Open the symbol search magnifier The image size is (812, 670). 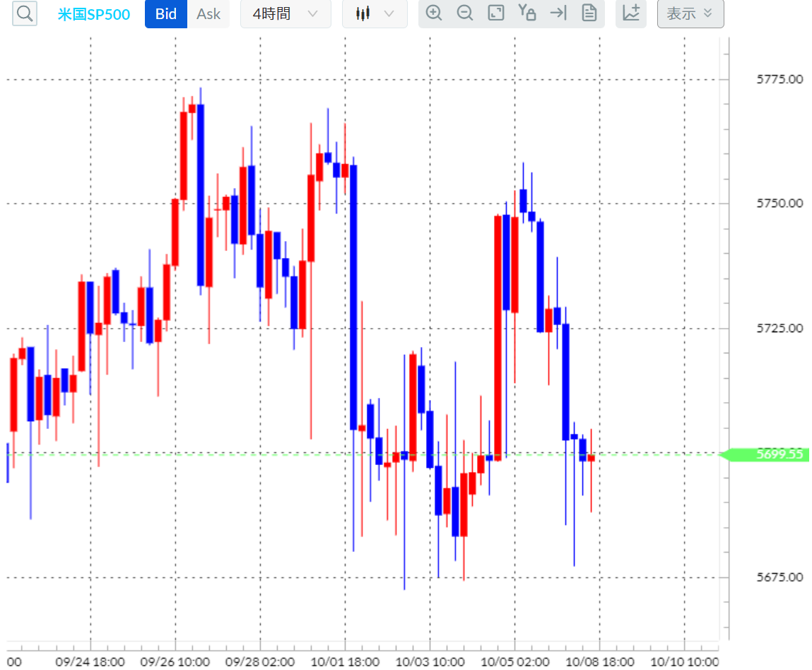pos(24,13)
